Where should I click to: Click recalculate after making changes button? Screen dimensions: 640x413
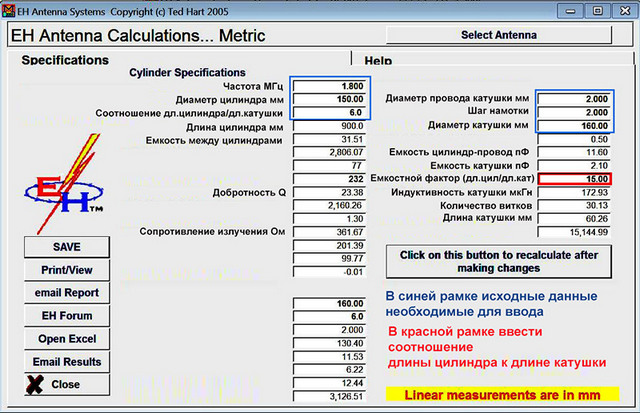[499, 262]
